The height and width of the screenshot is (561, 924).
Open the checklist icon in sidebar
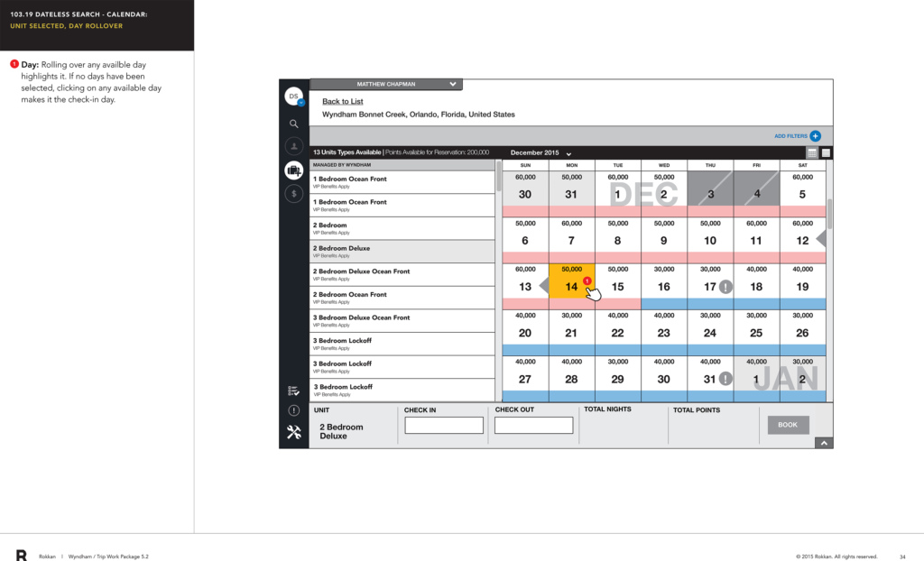[x=293, y=391]
